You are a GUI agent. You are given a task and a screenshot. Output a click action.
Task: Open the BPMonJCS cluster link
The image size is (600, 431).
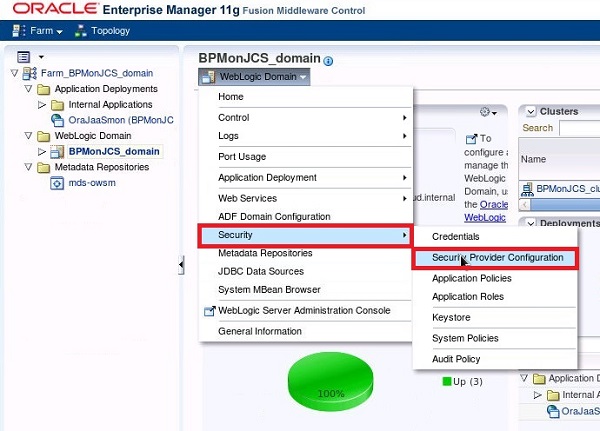(x=568, y=189)
